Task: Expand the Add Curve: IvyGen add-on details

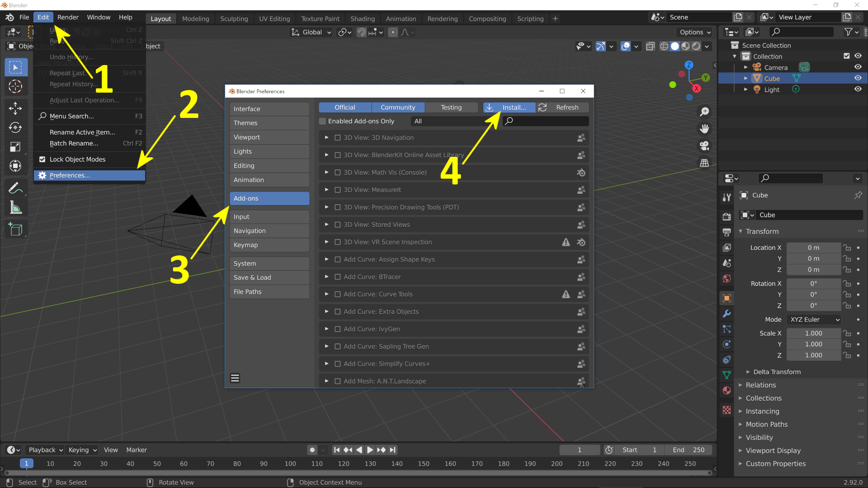Action: pyautogui.click(x=326, y=329)
